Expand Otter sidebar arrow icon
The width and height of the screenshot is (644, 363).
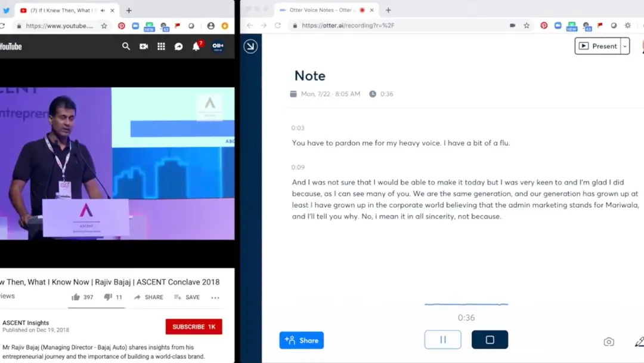coord(250,46)
